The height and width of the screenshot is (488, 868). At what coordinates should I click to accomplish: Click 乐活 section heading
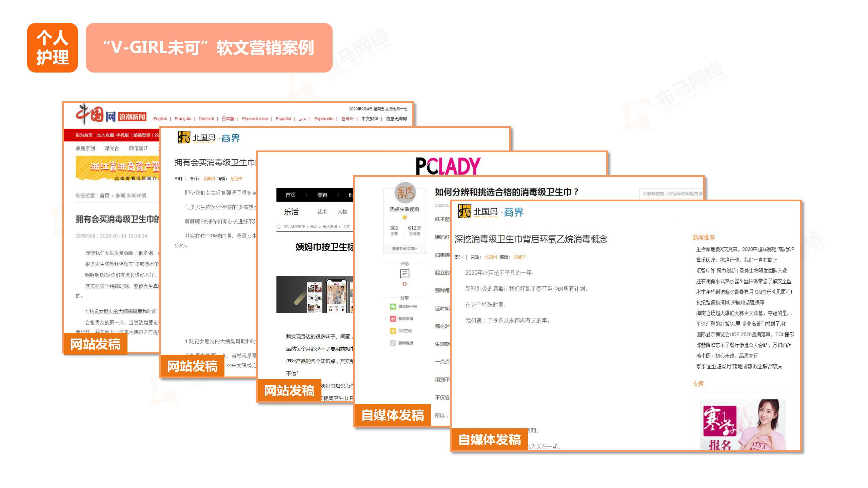(291, 212)
